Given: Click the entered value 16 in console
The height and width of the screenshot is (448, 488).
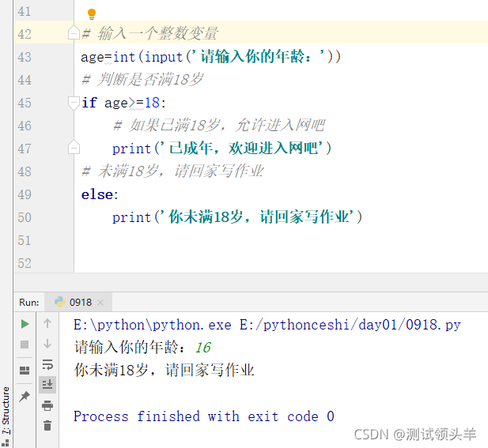Looking at the screenshot, I should (203, 348).
